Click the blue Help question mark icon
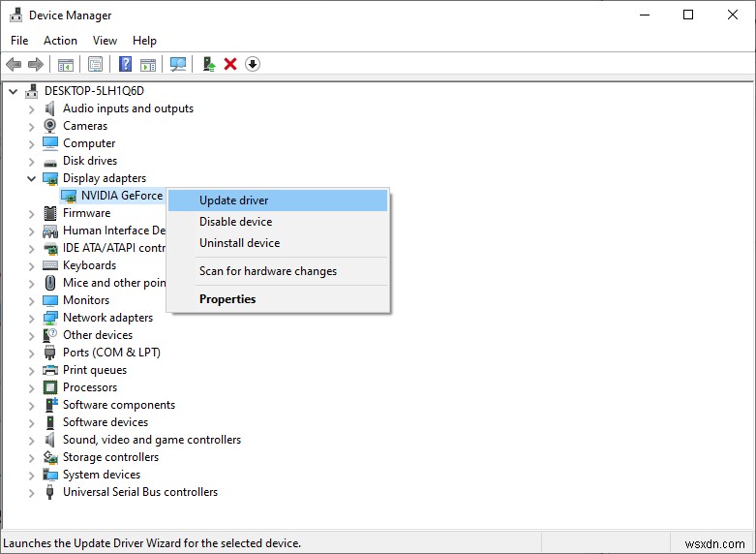 point(126,64)
